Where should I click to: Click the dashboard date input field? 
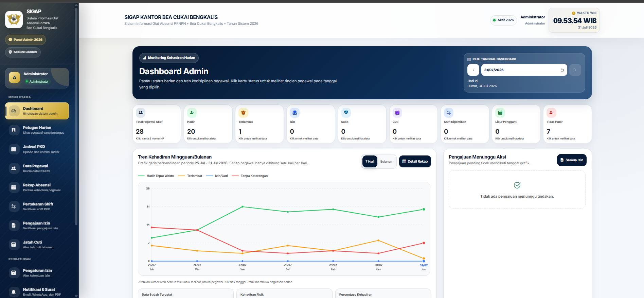click(524, 70)
